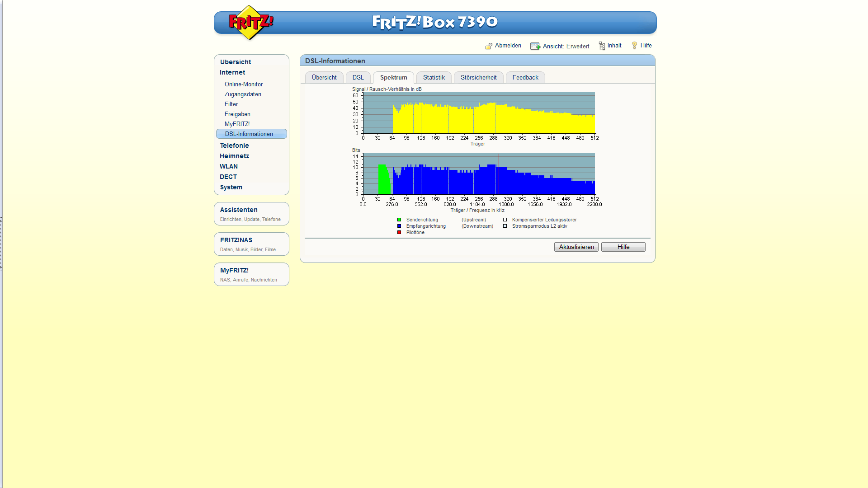The height and width of the screenshot is (488, 868).
Task: Open Freigaben in the sidebar
Action: [x=237, y=114]
